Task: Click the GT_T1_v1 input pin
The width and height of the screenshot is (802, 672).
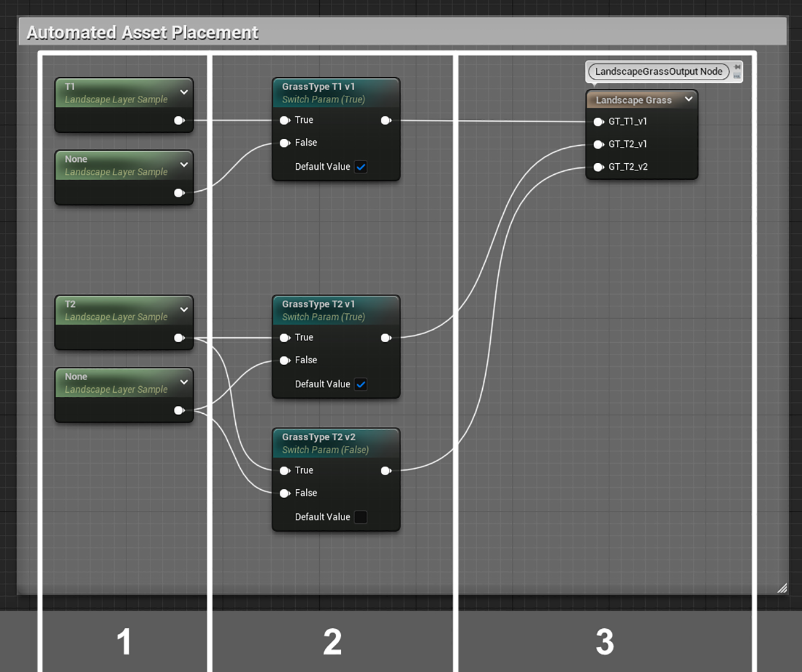Action: (598, 122)
